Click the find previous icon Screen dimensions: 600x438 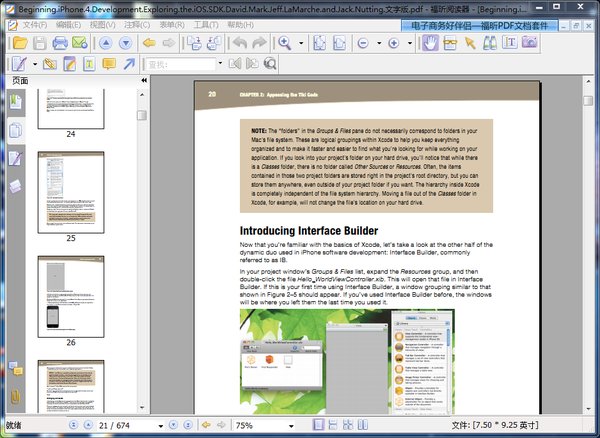coord(235,64)
